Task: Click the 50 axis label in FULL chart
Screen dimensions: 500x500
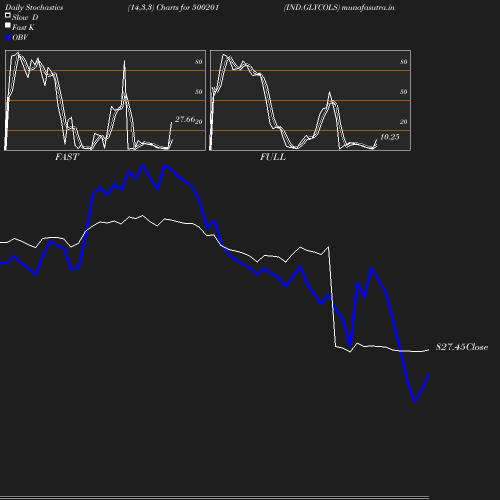Action: pos(404,92)
